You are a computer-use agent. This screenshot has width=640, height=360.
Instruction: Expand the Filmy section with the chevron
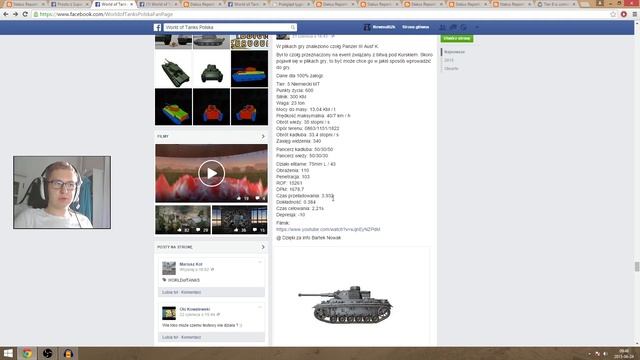coord(263,136)
